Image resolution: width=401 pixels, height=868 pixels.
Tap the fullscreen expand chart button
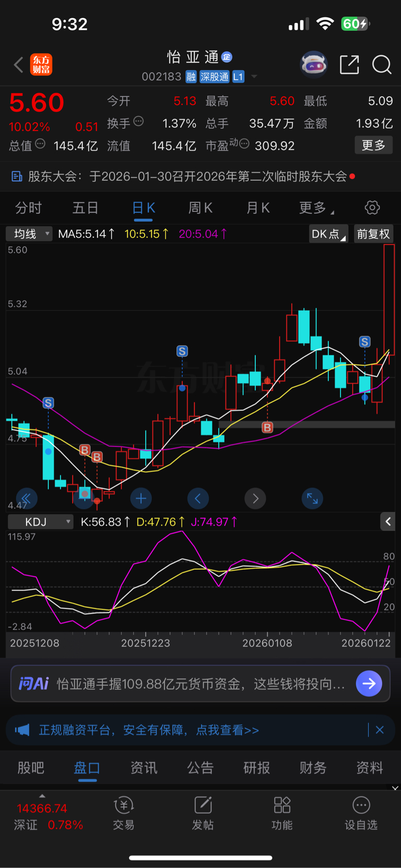pos(312,499)
